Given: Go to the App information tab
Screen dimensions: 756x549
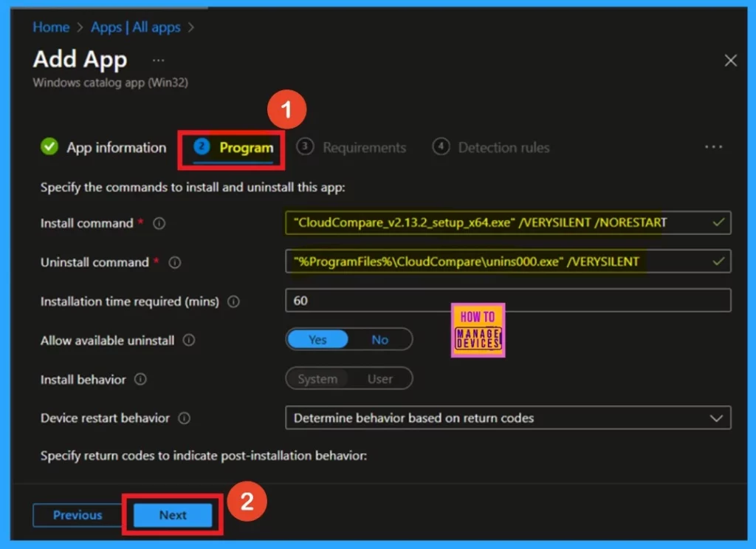Looking at the screenshot, I should coord(103,147).
